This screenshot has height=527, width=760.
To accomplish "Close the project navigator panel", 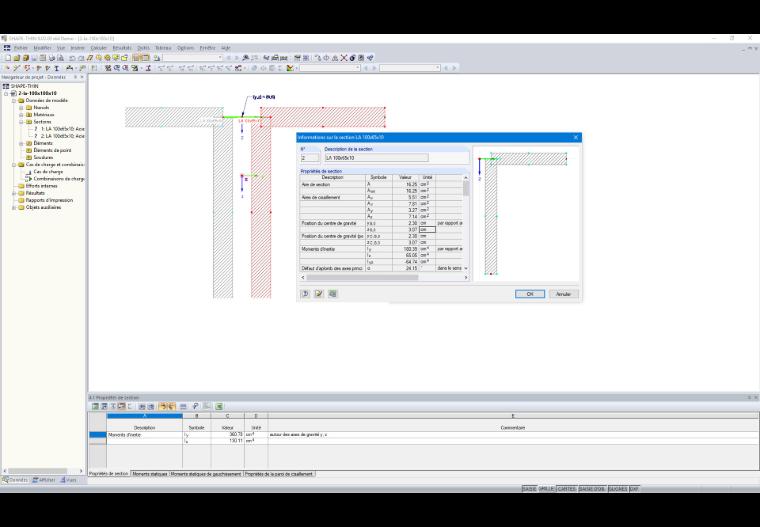I will point(81,77).
